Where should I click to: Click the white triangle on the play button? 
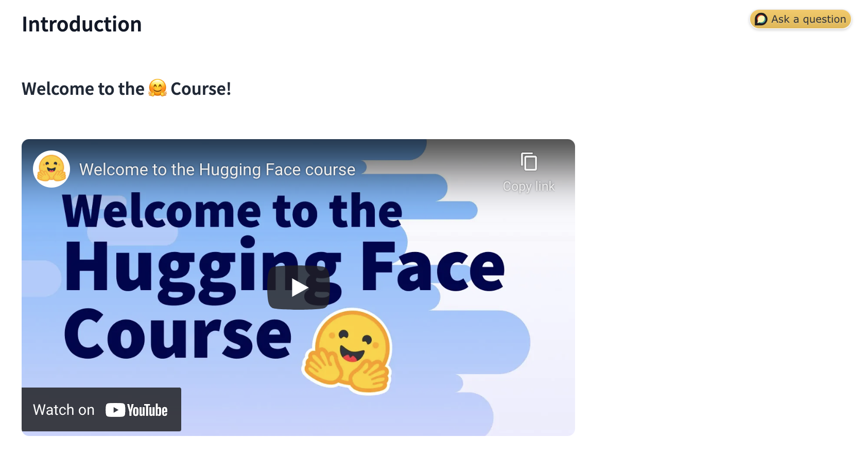(300, 288)
